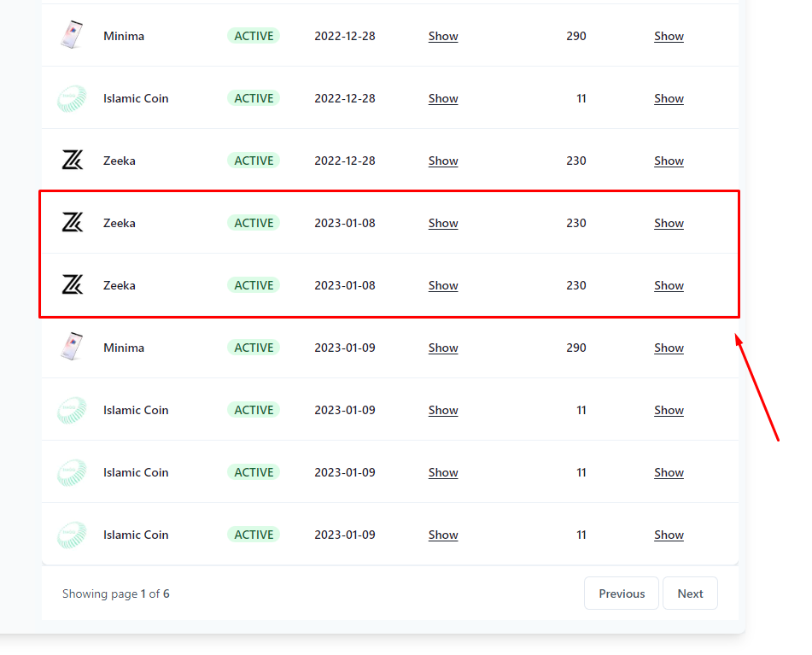The width and height of the screenshot is (812, 655).
Task: Click the value 290 in Minima 2023-01-09 row
Action: click(x=575, y=348)
